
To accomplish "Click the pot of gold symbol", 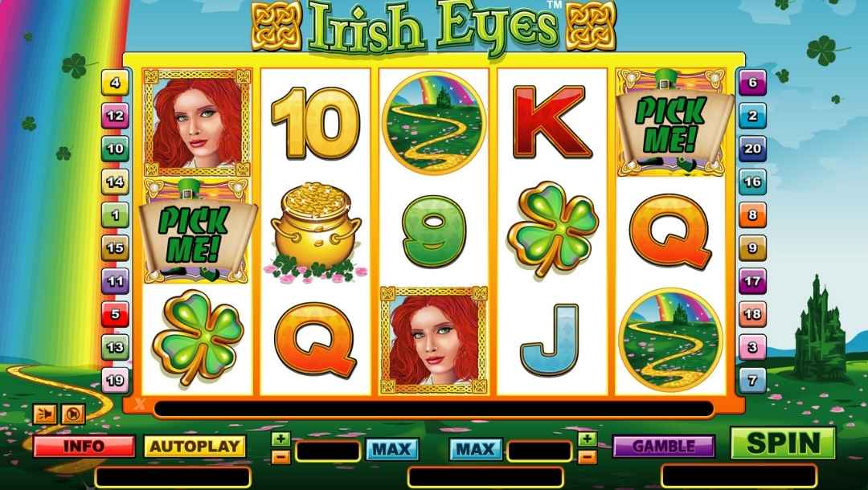I will point(316,231).
